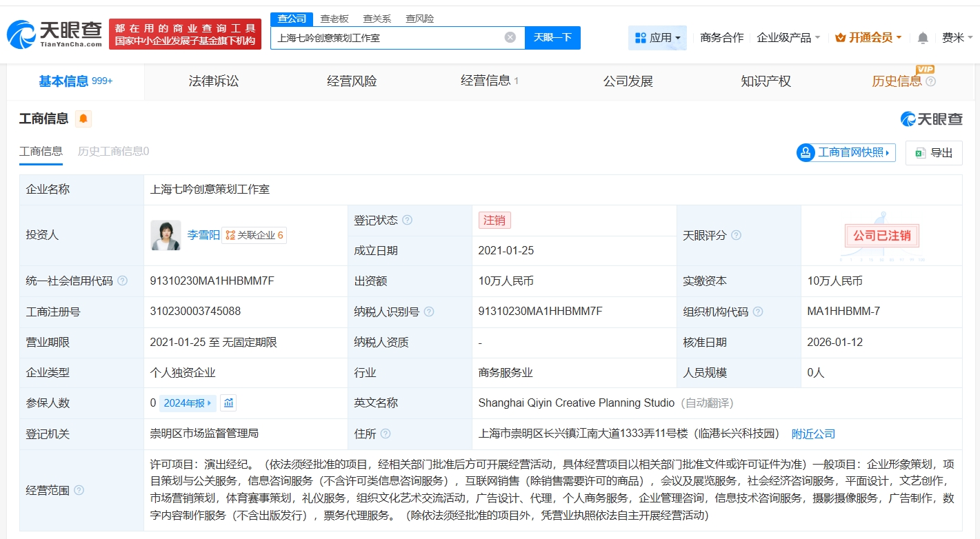Click the TianYanCha logo
Viewport: 980px width, 539px height.
click(x=55, y=33)
